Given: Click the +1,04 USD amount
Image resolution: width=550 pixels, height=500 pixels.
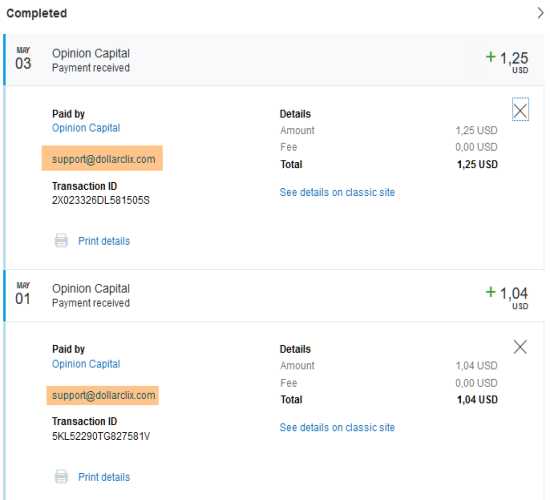Looking at the screenshot, I should click(x=507, y=297).
